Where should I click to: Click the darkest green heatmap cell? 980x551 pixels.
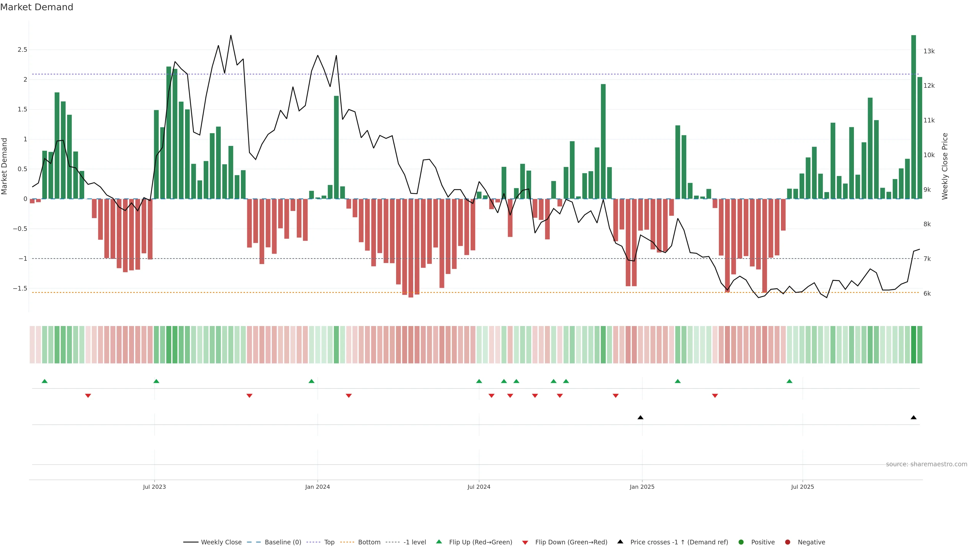pos(913,345)
